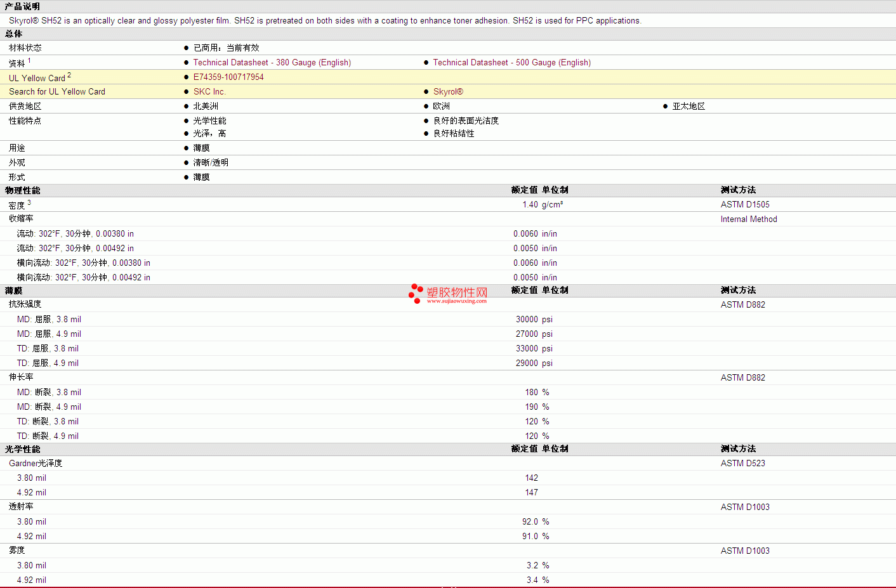The width and height of the screenshot is (896, 588).
Task: Click the 光学性能 feature entry
Action: point(209,121)
